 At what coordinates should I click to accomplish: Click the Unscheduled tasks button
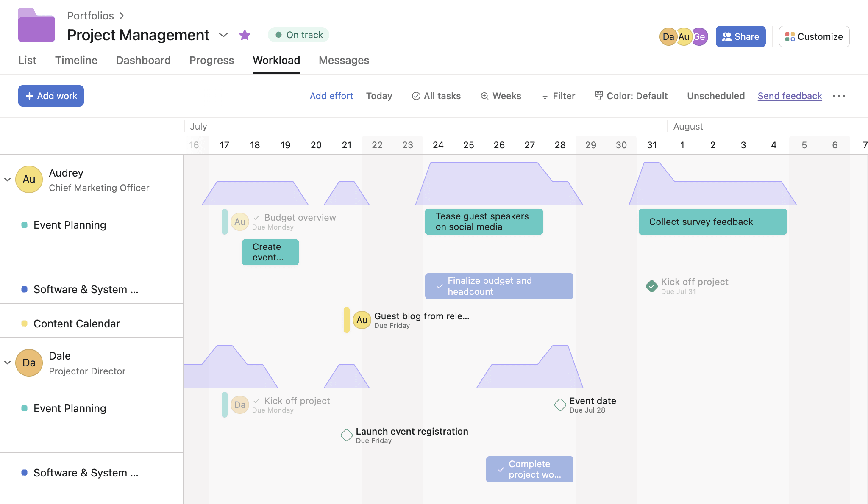(x=715, y=95)
